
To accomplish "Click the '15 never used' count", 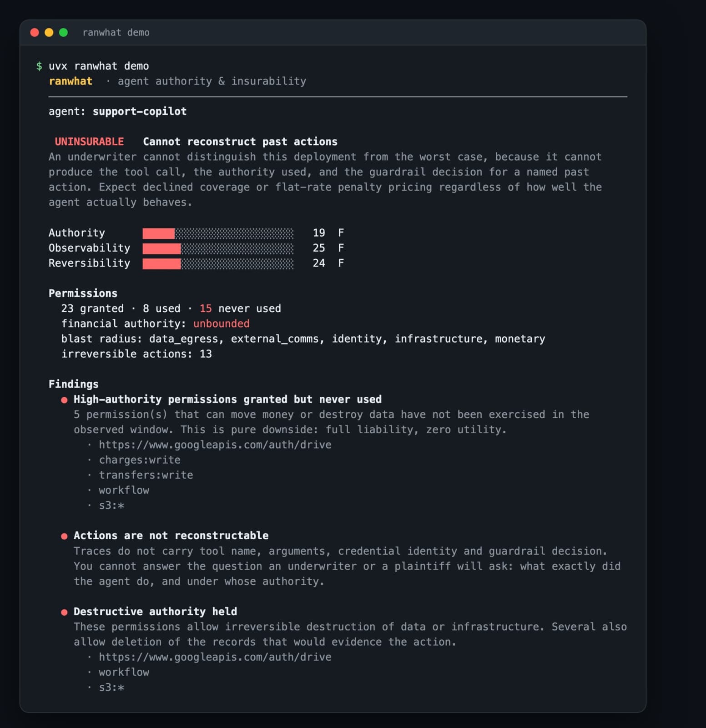I will 240,308.
